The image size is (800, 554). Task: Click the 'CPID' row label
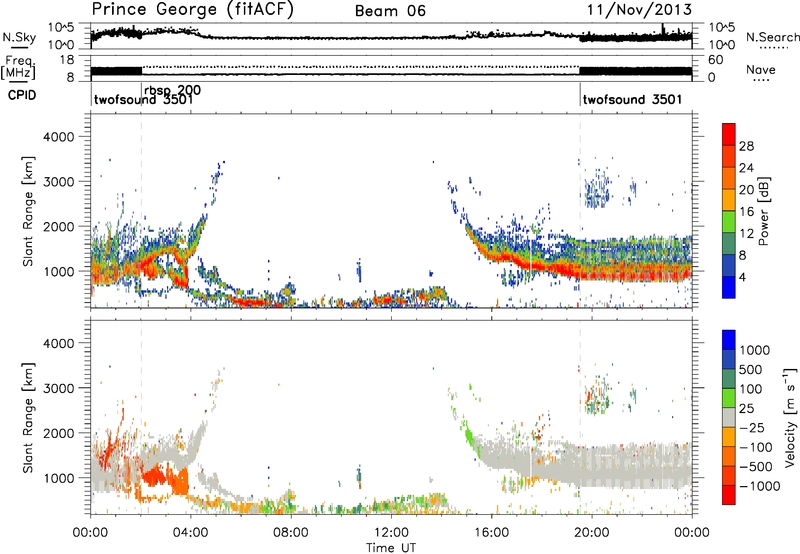22,95
